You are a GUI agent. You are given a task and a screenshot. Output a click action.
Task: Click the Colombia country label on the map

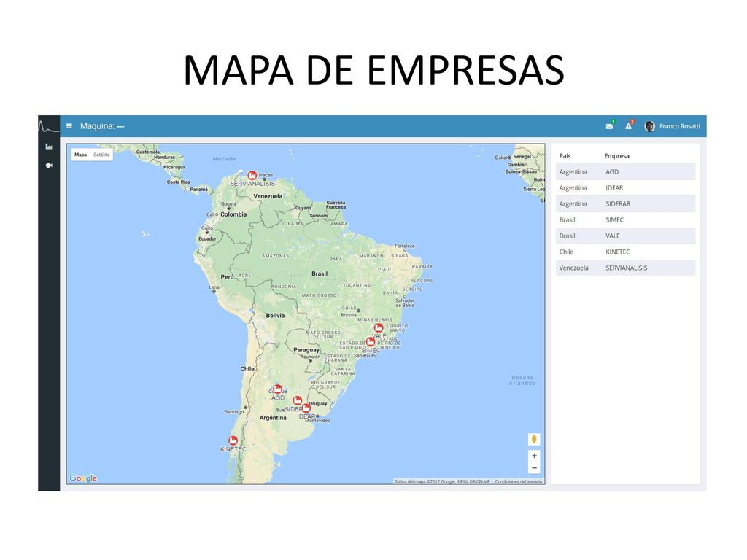coord(233,214)
